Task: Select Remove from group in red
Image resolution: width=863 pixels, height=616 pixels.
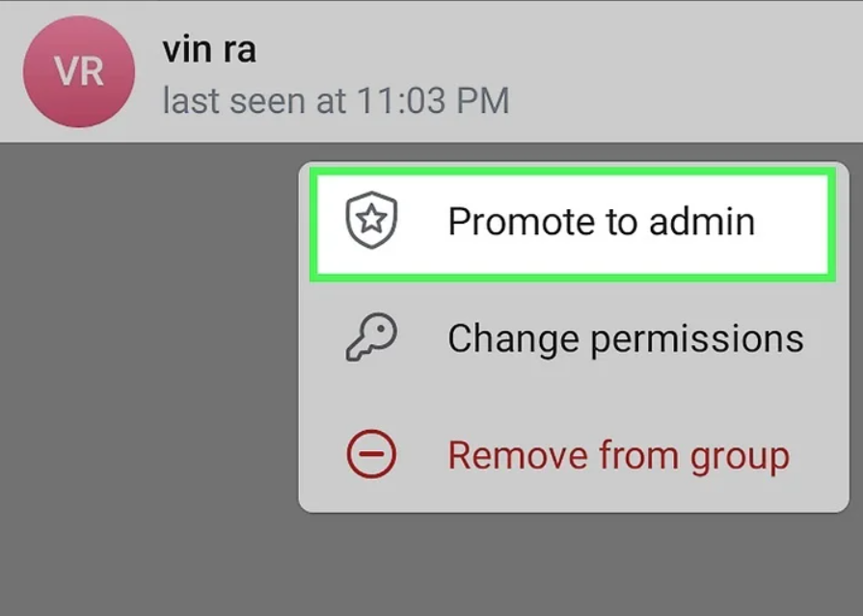Action: [x=618, y=455]
